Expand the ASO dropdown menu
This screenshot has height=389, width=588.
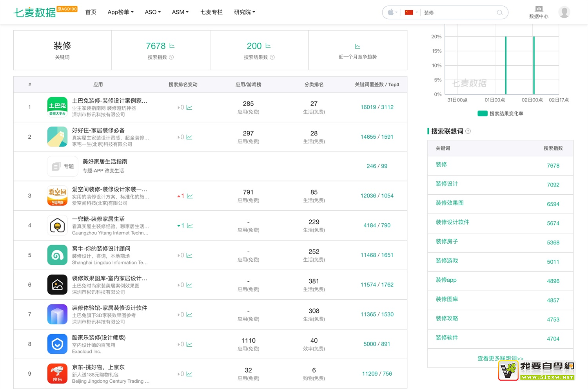click(x=152, y=12)
